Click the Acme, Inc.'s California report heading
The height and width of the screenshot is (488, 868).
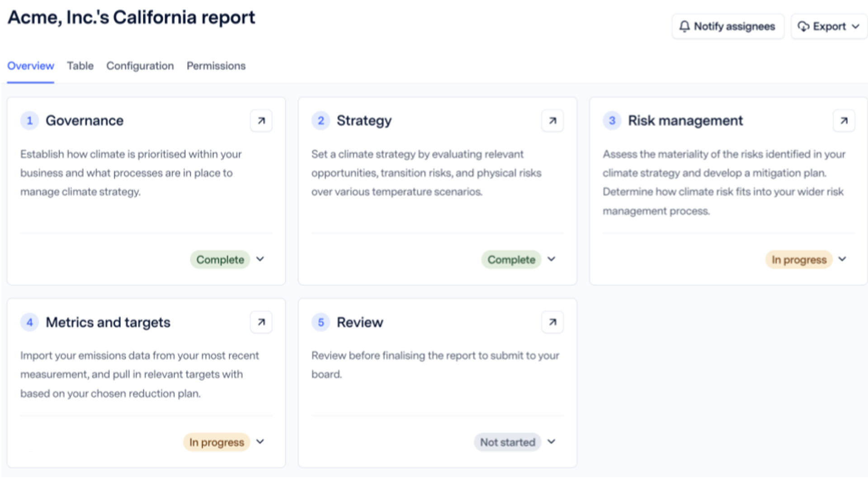[132, 18]
